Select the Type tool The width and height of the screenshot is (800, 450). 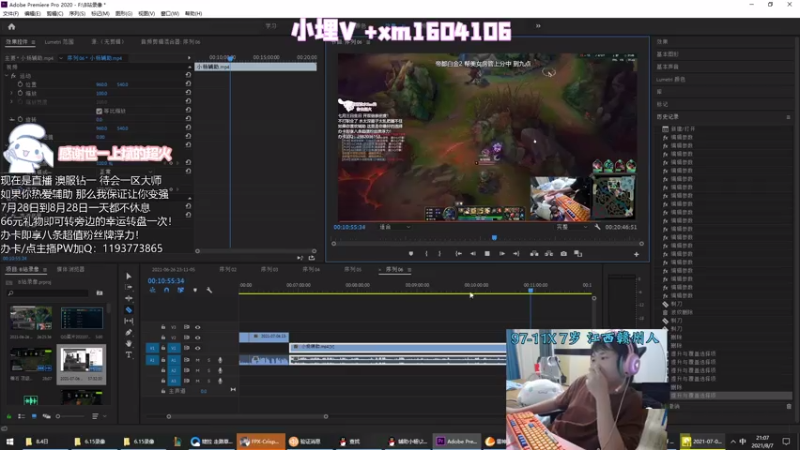129,355
